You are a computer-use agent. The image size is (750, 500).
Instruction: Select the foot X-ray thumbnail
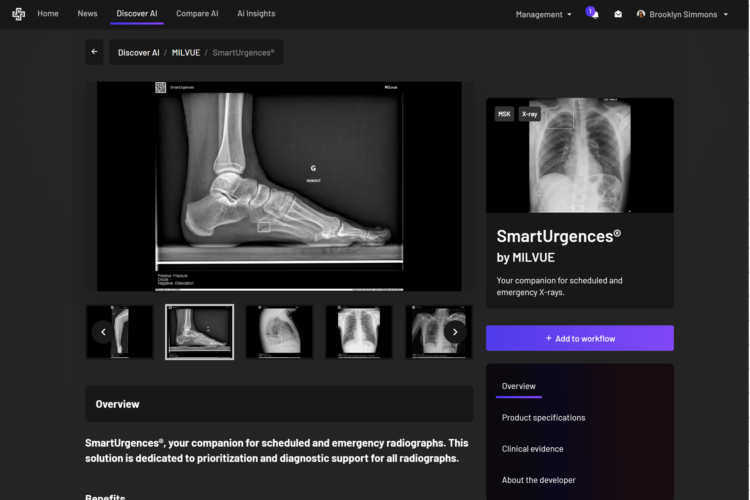coord(199,332)
